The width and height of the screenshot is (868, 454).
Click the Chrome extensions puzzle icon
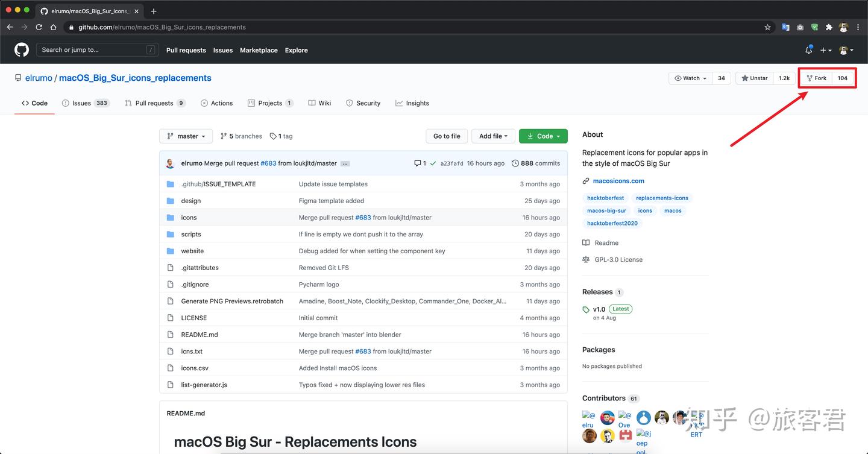coord(829,27)
